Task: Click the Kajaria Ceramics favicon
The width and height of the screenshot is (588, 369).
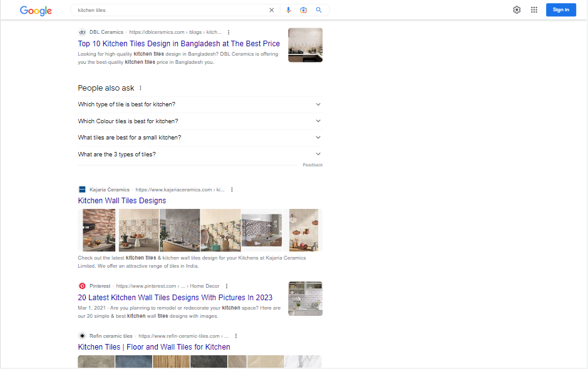Action: click(82, 189)
